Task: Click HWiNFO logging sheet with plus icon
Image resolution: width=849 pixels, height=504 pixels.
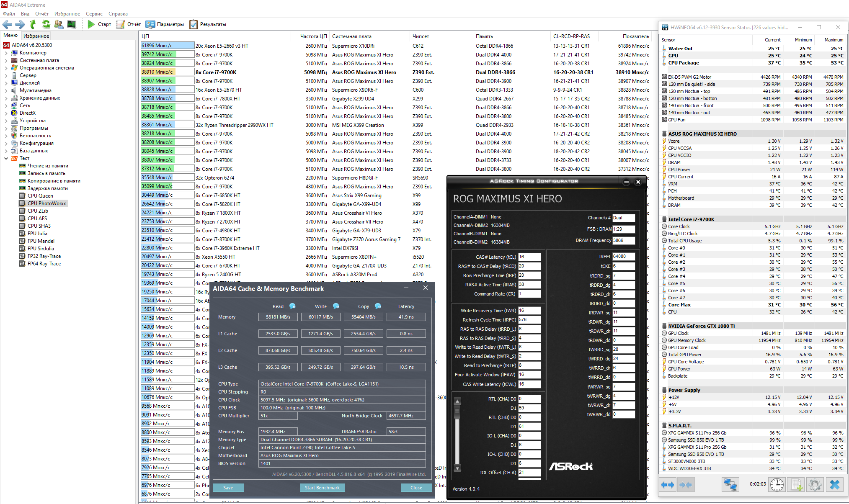Action: tap(796, 484)
